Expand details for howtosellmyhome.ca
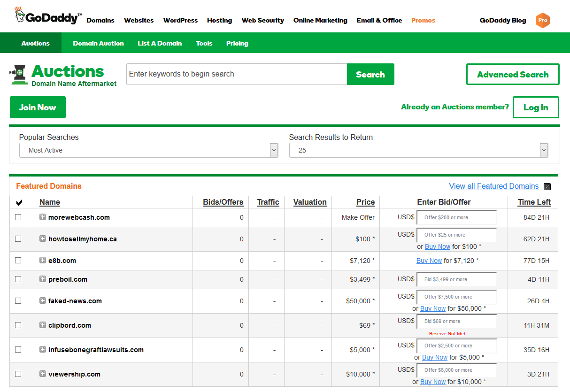This screenshot has height=392, width=570. (43, 238)
